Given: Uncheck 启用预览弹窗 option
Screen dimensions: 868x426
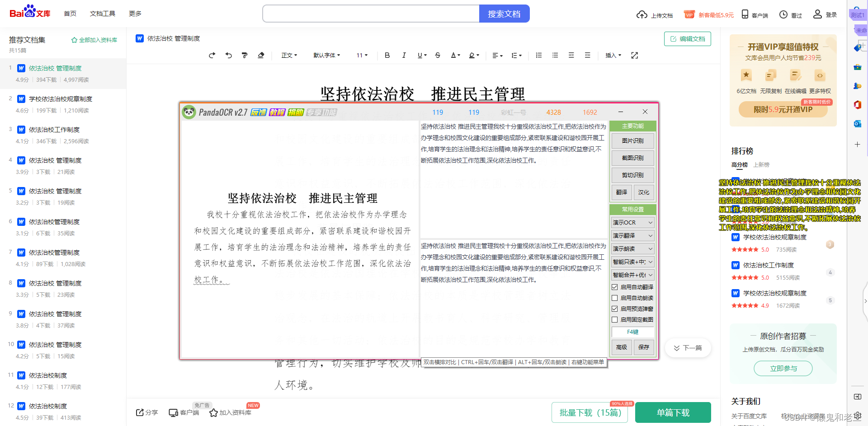Looking at the screenshot, I should [x=614, y=309].
